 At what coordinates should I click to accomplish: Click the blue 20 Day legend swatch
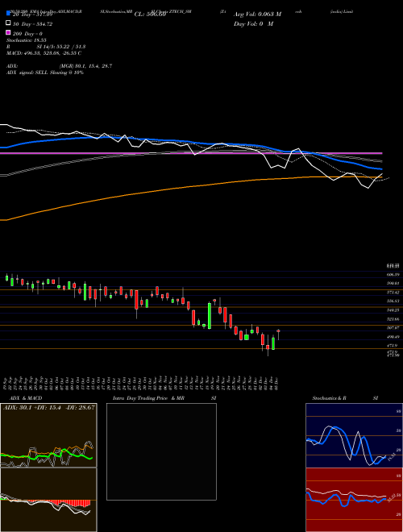(x=8, y=13)
